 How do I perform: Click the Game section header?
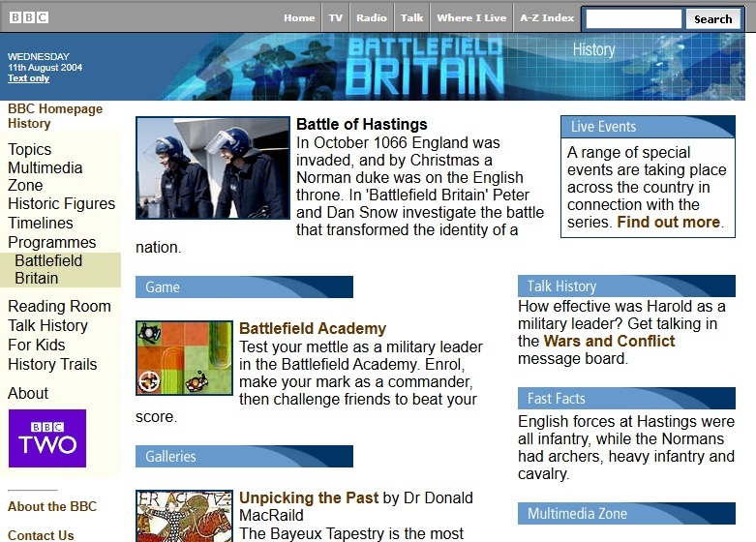pos(244,286)
